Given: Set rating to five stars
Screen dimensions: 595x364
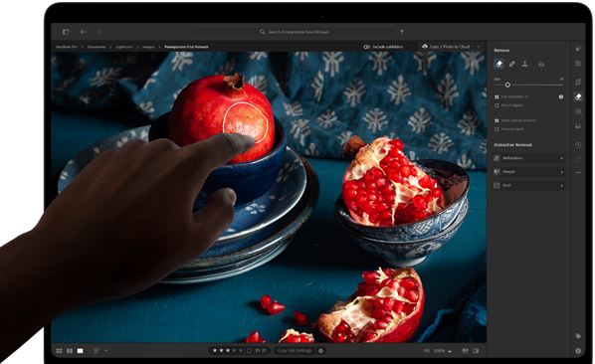Looking at the screenshot, I should 241,351.
